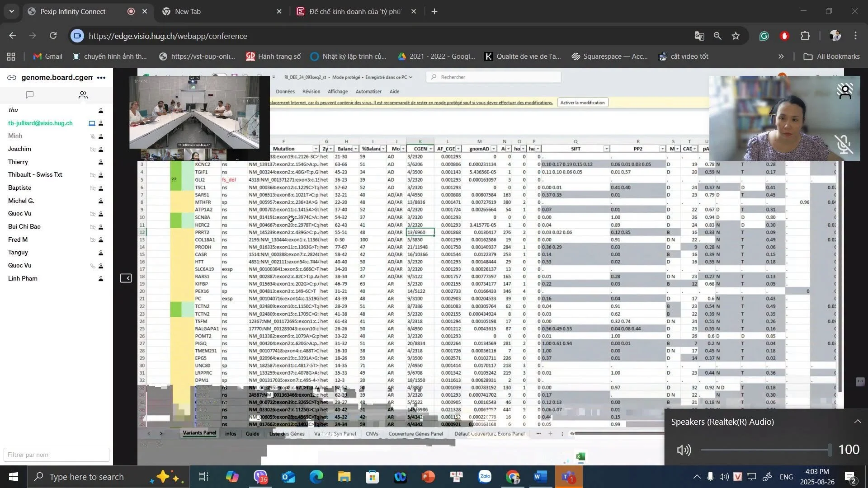
Task: Open the browser extensions puzzle icon
Action: [805, 36]
